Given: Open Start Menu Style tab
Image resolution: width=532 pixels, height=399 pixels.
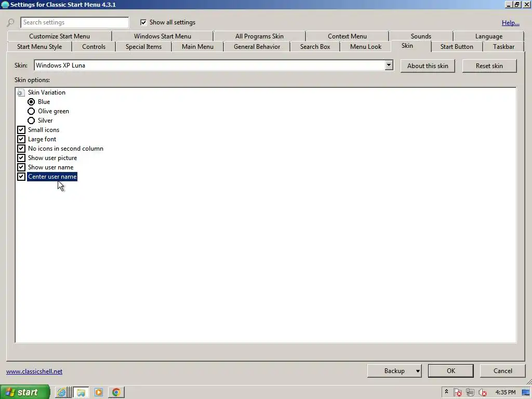Looking at the screenshot, I should [39, 47].
